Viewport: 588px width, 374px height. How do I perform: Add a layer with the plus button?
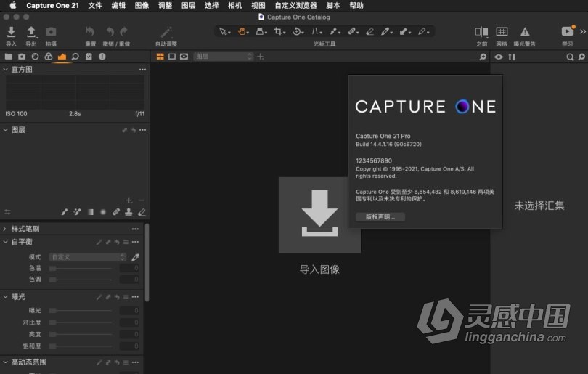click(x=129, y=200)
